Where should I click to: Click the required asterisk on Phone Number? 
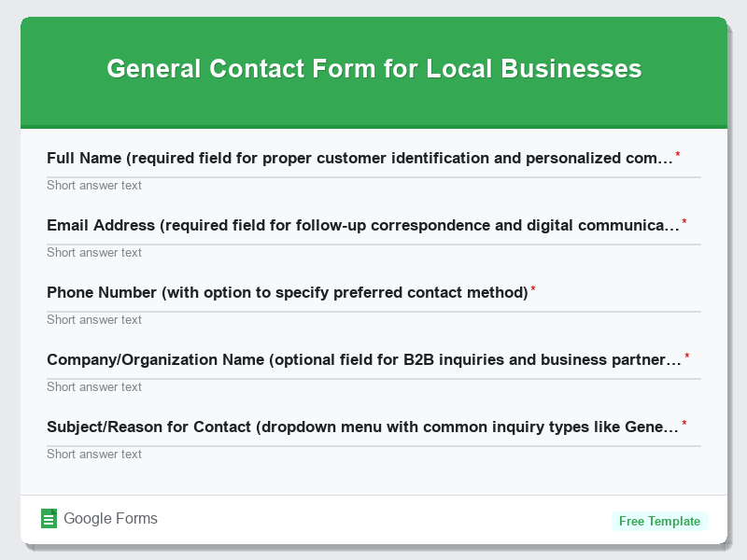pos(533,288)
